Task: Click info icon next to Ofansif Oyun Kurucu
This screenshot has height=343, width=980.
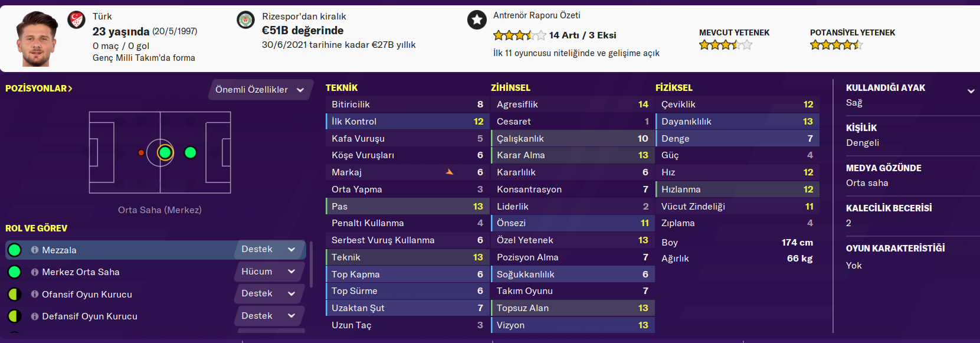Action: (35, 294)
